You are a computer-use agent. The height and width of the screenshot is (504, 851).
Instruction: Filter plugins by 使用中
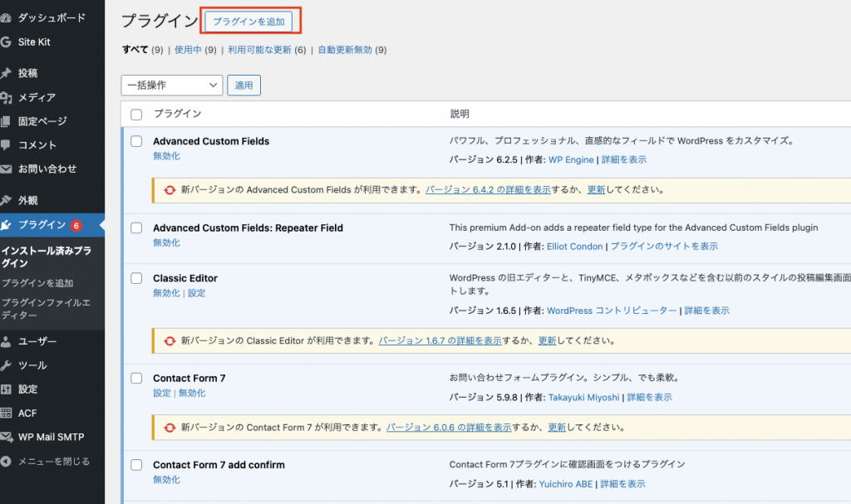188,50
